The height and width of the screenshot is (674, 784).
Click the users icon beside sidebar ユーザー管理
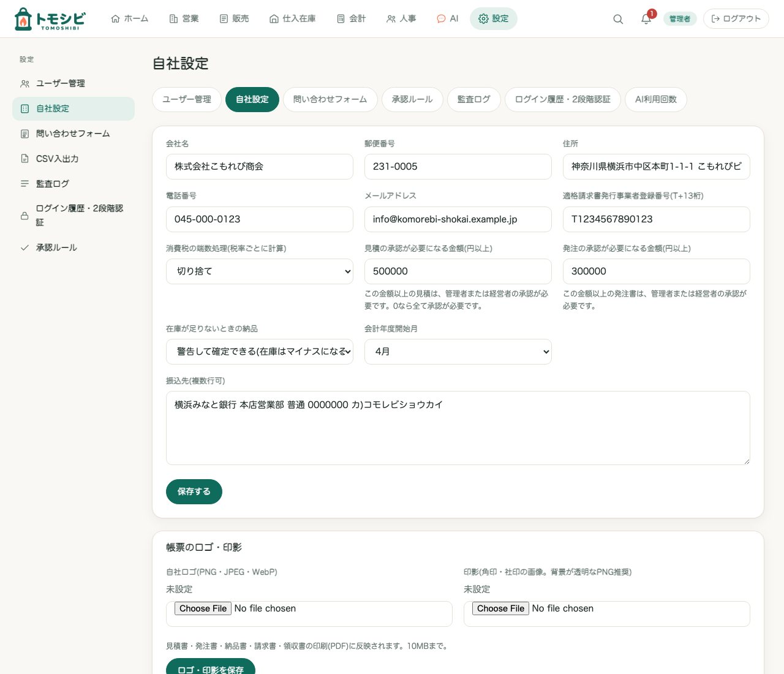[24, 84]
